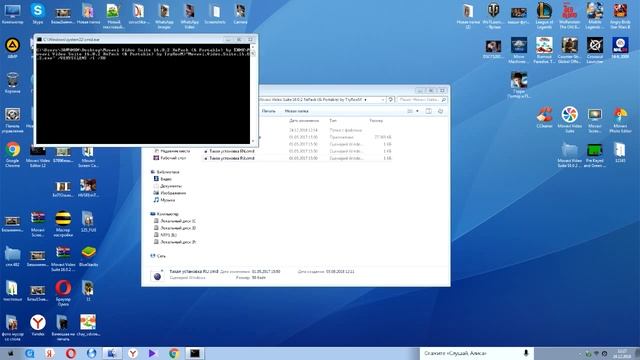The image size is (640, 360).
Task: Select 'Рабочий стол' in Explorer sidebar
Action: click(173, 158)
